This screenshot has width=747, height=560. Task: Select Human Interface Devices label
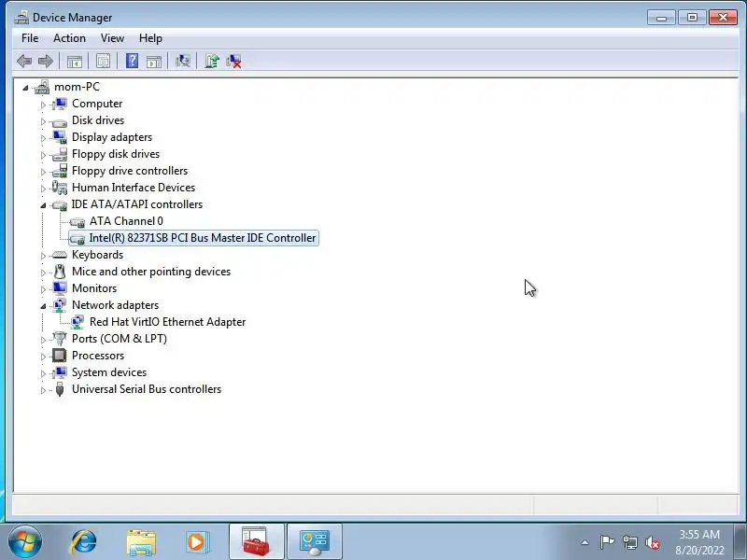click(134, 188)
